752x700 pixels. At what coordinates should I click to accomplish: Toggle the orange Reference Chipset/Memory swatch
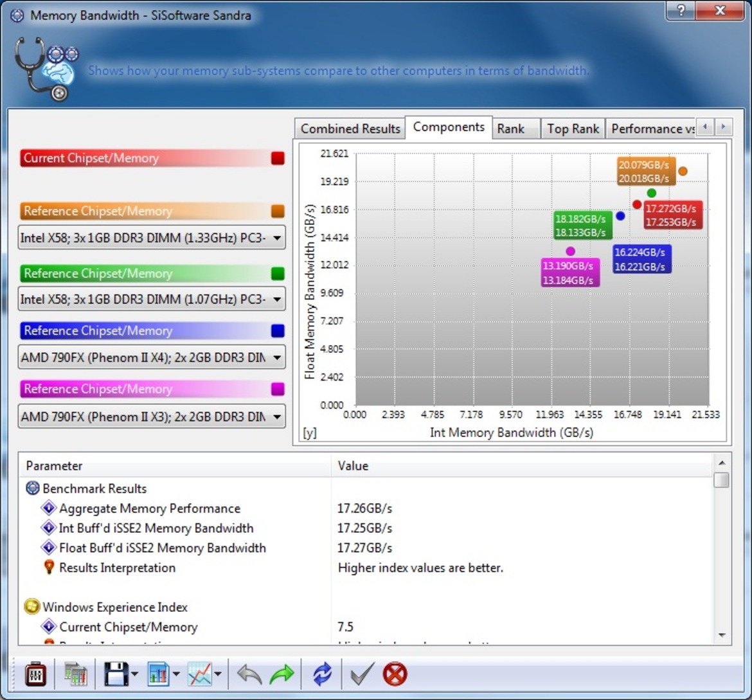pos(278,211)
